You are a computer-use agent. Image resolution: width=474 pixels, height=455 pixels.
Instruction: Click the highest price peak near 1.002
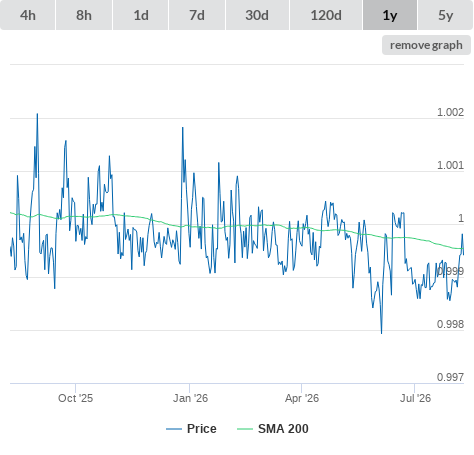37,114
